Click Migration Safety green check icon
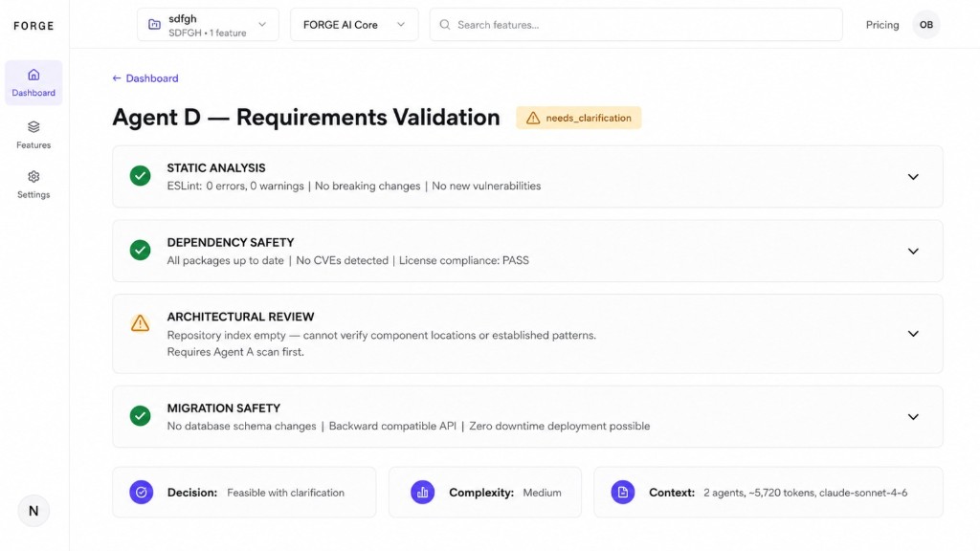This screenshot has width=980, height=551. click(x=140, y=415)
